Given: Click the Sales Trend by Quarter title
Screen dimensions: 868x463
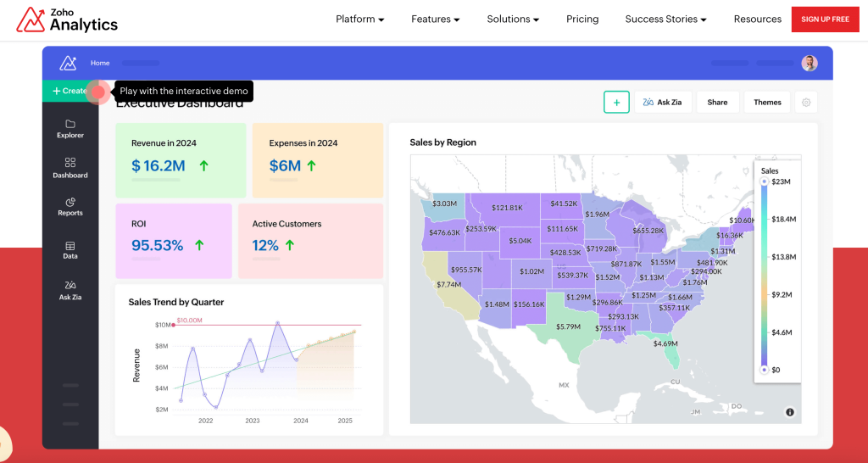Looking at the screenshot, I should 176,302.
